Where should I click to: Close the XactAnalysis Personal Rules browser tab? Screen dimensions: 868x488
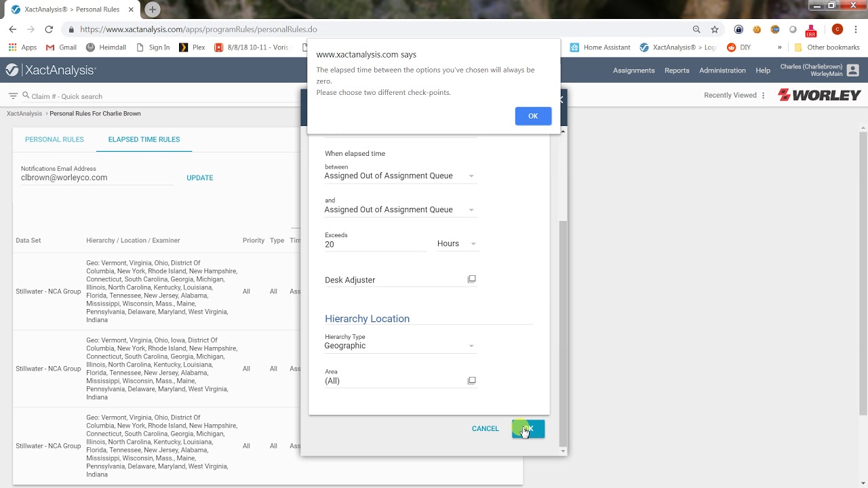point(131,9)
